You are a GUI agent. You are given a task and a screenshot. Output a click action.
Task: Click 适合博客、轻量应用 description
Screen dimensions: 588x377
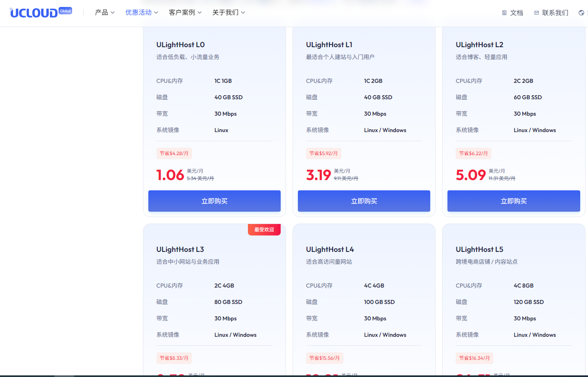click(x=481, y=57)
